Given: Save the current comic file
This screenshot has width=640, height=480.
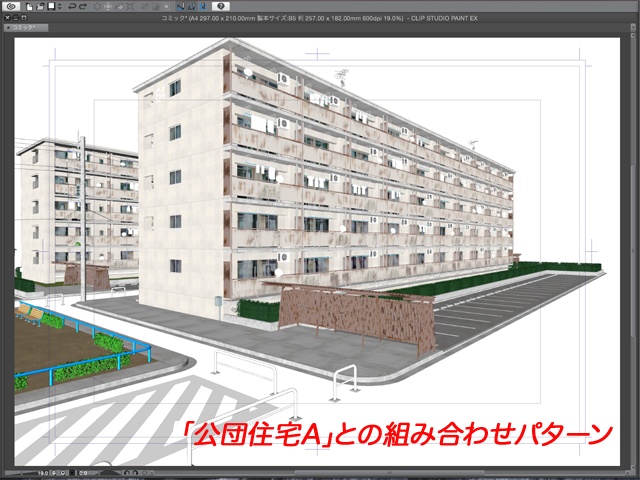Looking at the screenshot, I should tap(51, 6).
